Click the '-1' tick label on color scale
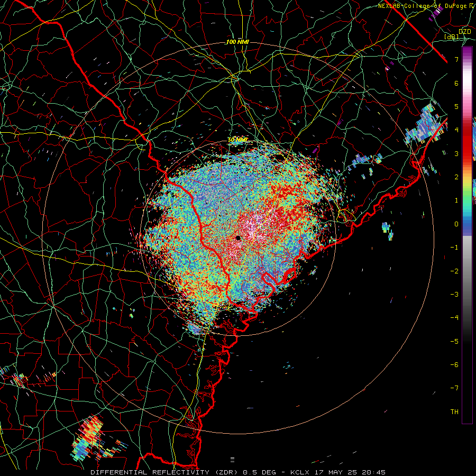Viewport: 476px width, 476px height. (454, 248)
